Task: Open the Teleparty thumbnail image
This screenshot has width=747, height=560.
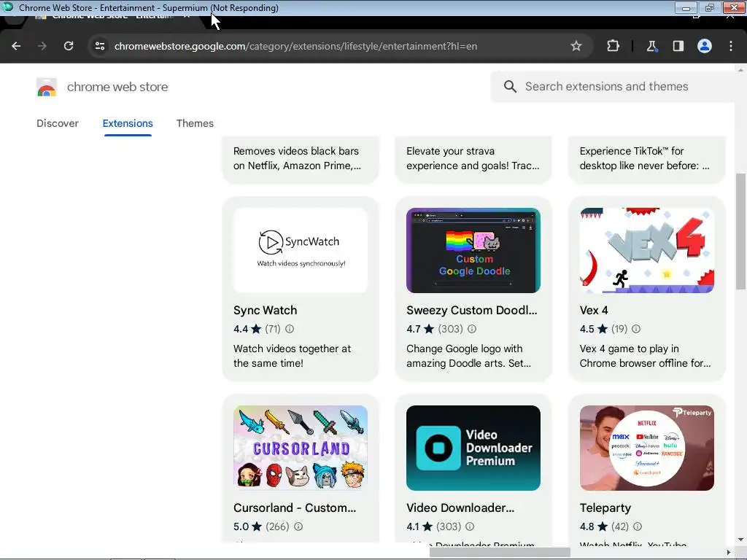Action: (646, 448)
